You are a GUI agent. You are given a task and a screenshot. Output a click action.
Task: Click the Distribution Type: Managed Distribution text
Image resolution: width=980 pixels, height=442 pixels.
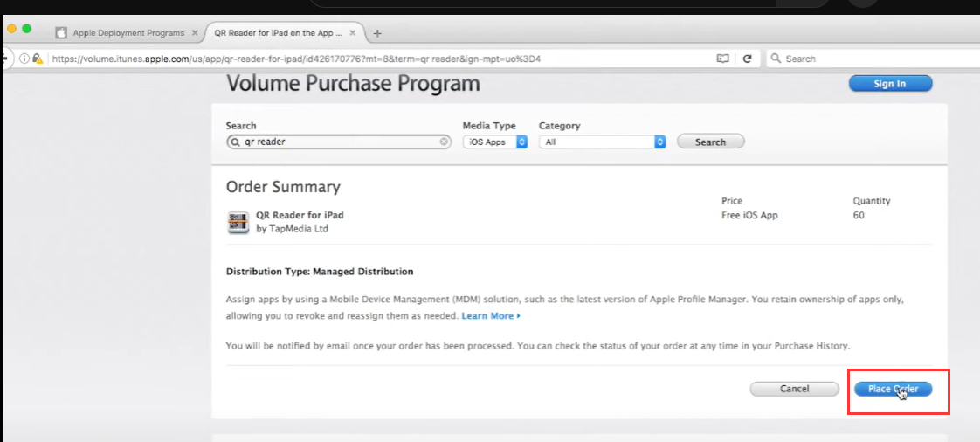click(x=320, y=272)
